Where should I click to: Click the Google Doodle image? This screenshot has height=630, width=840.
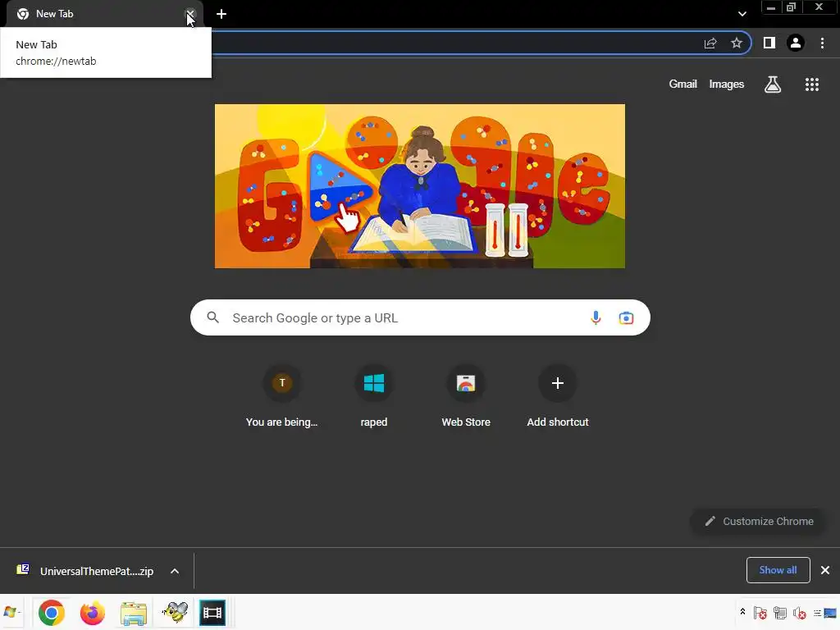pos(420,186)
